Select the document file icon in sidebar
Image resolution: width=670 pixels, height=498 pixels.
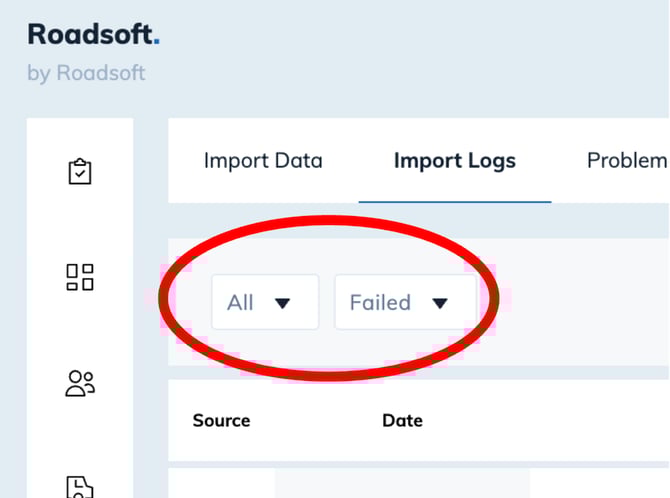(80, 487)
